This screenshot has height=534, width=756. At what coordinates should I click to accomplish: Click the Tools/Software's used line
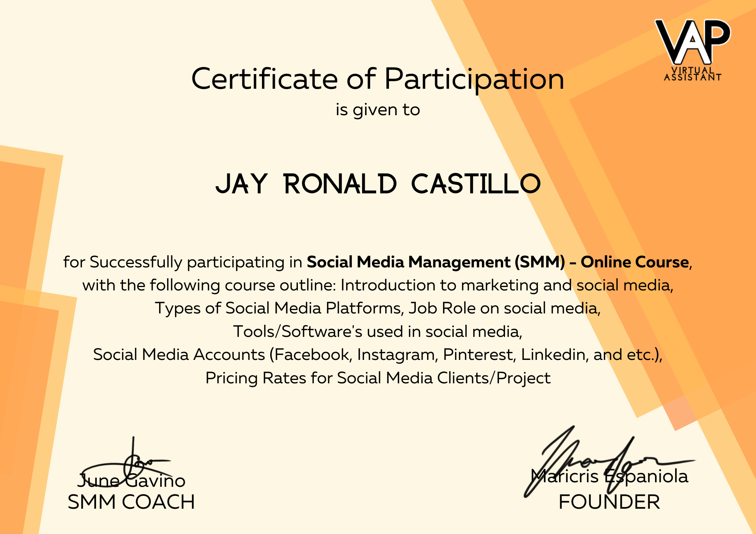[378, 332]
